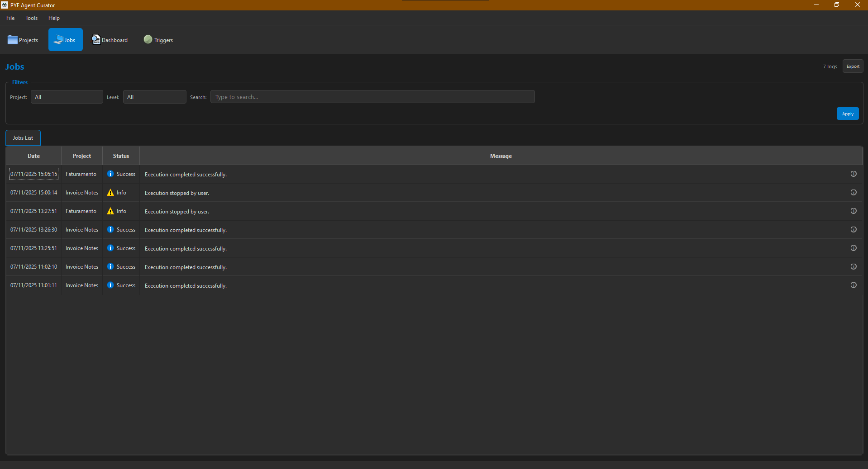868x469 pixels.
Task: Click the Success status icon on the Faturamento row
Action: click(x=110, y=173)
